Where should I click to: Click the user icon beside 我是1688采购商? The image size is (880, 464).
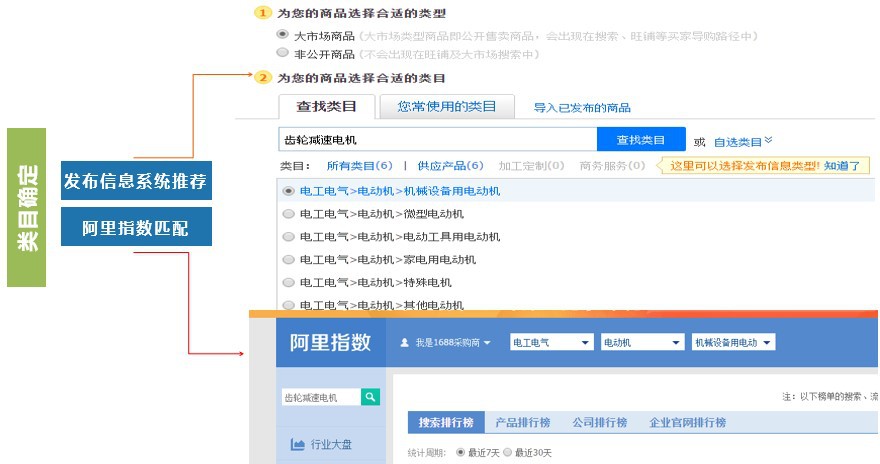point(404,342)
